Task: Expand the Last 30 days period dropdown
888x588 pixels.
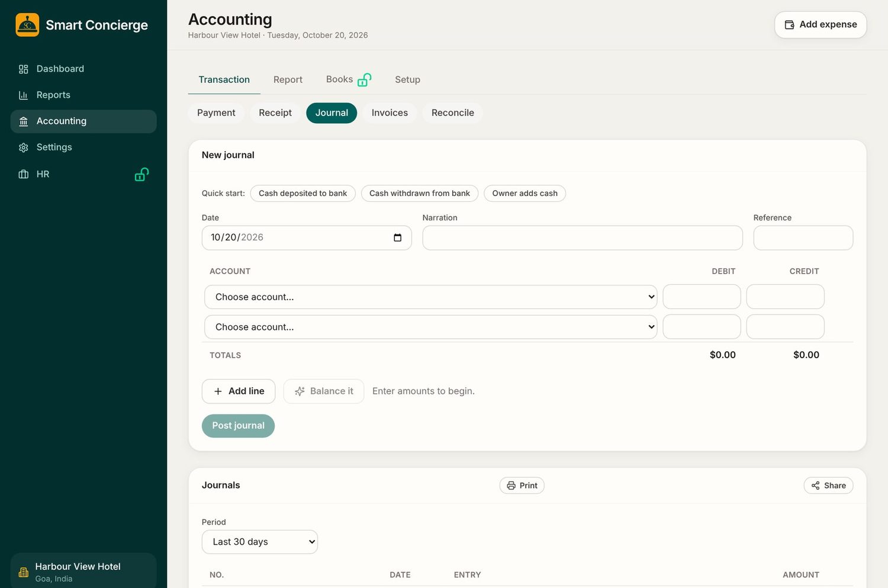Action: (x=260, y=542)
